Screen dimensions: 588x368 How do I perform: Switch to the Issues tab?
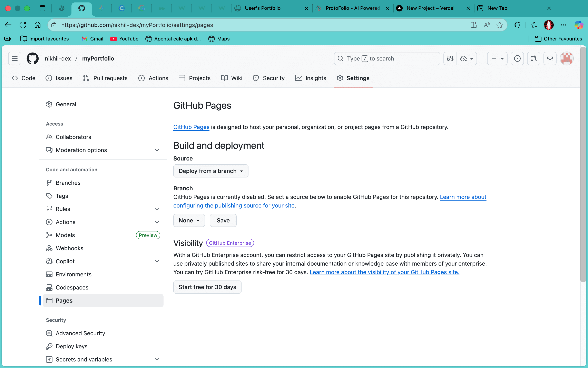(59, 78)
